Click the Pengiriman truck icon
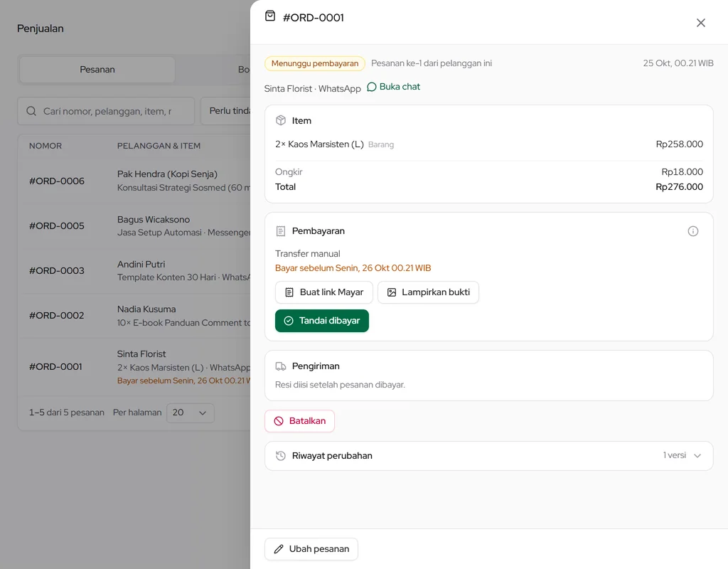The height and width of the screenshot is (569, 728). tap(280, 366)
